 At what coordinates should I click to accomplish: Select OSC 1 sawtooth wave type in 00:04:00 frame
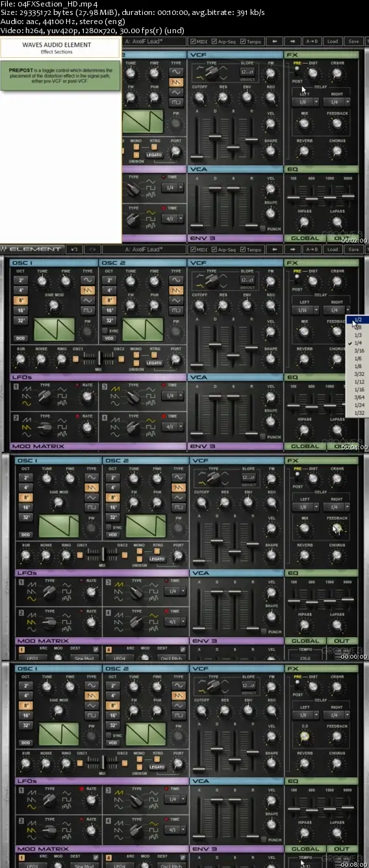pyautogui.click(x=87, y=290)
